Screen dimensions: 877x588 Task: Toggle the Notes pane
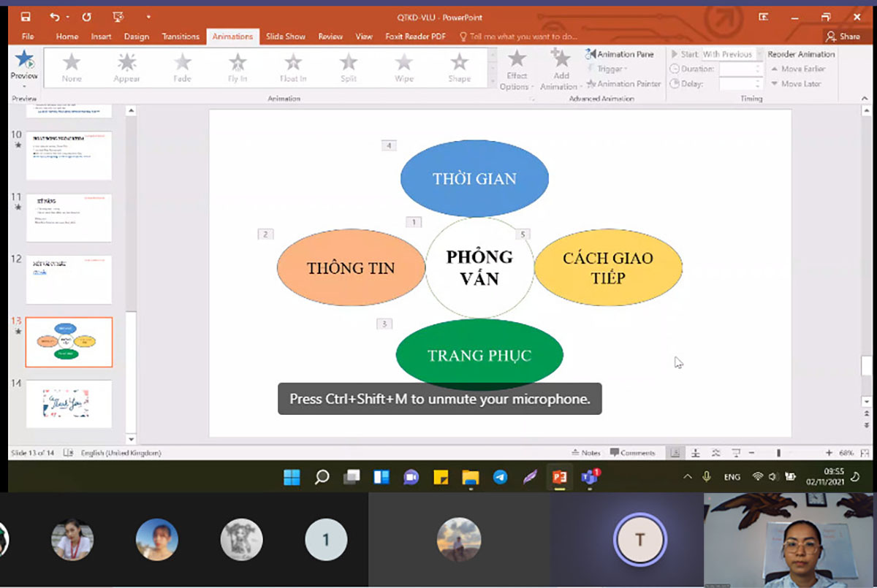(586, 453)
